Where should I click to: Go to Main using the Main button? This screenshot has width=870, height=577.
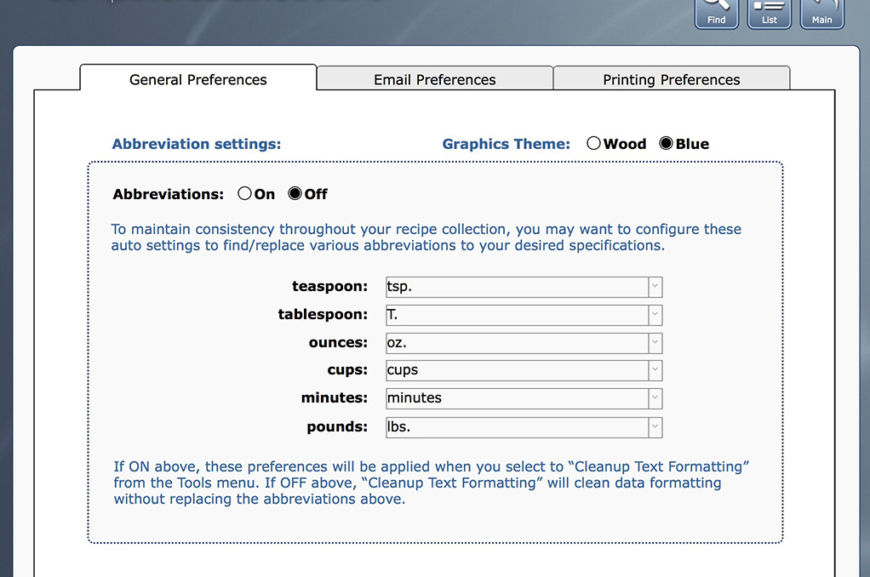[822, 13]
